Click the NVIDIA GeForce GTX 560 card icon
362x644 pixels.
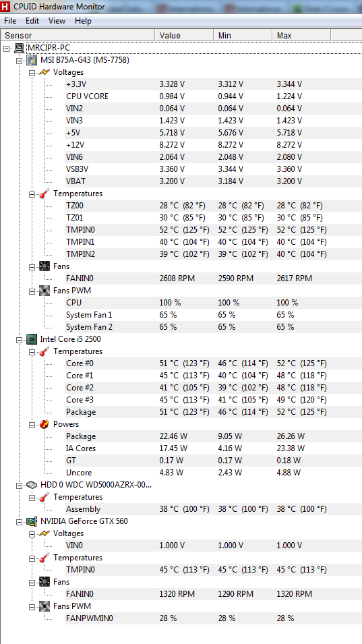pyautogui.click(x=32, y=521)
